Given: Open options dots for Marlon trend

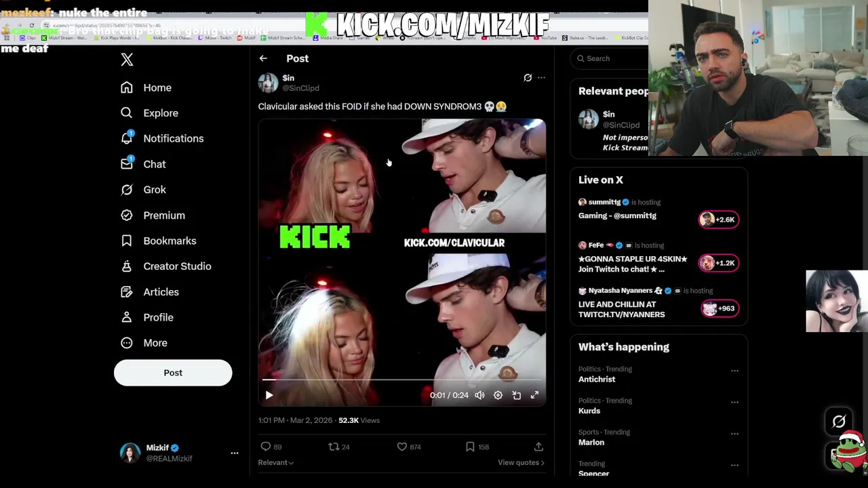Looking at the screenshot, I should [734, 434].
